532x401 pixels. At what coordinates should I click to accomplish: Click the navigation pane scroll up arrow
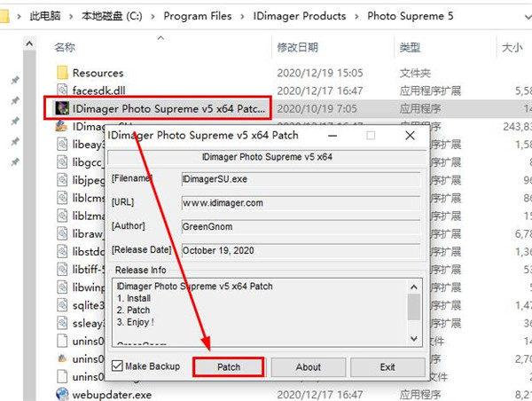[29, 43]
